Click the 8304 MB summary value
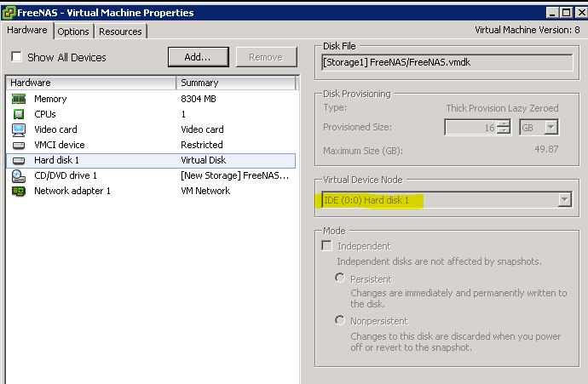Image resolution: width=588 pixels, height=384 pixels. 199,99
